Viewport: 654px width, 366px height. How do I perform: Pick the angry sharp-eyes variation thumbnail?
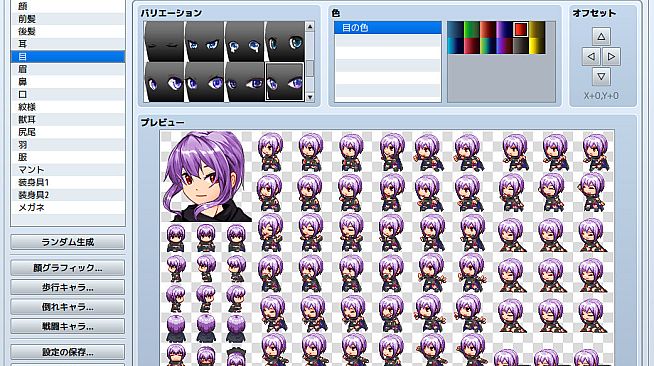pyautogui.click(x=204, y=42)
